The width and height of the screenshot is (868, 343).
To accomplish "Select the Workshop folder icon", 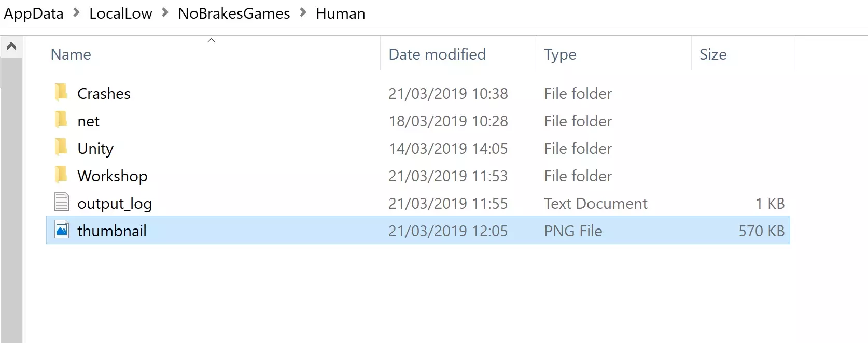I will (61, 175).
